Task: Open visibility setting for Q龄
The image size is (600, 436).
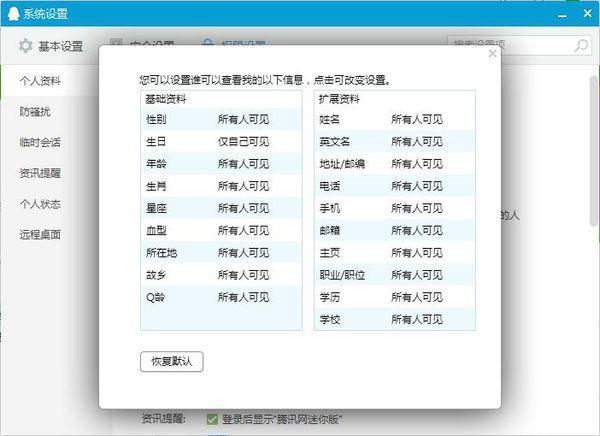Action: point(243,297)
